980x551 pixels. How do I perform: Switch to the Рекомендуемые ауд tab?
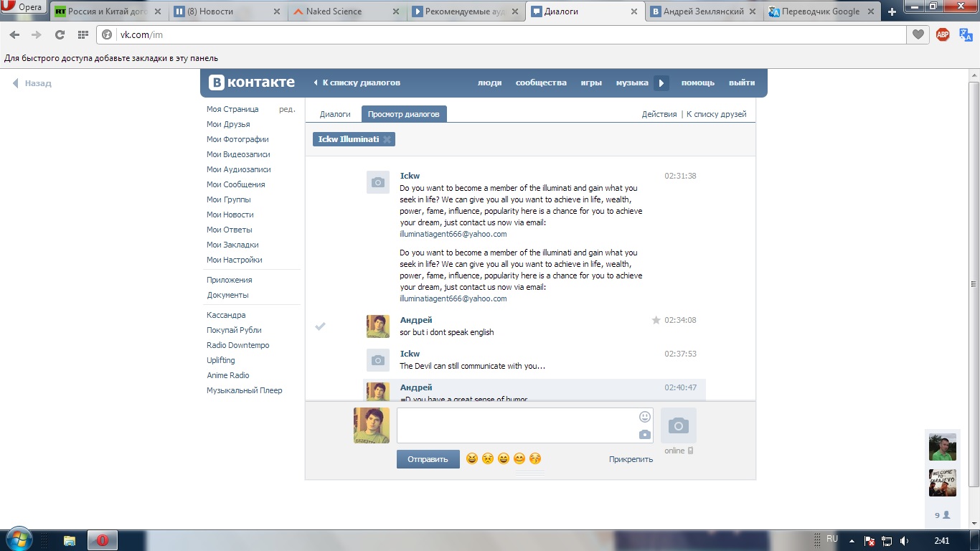pos(466,11)
